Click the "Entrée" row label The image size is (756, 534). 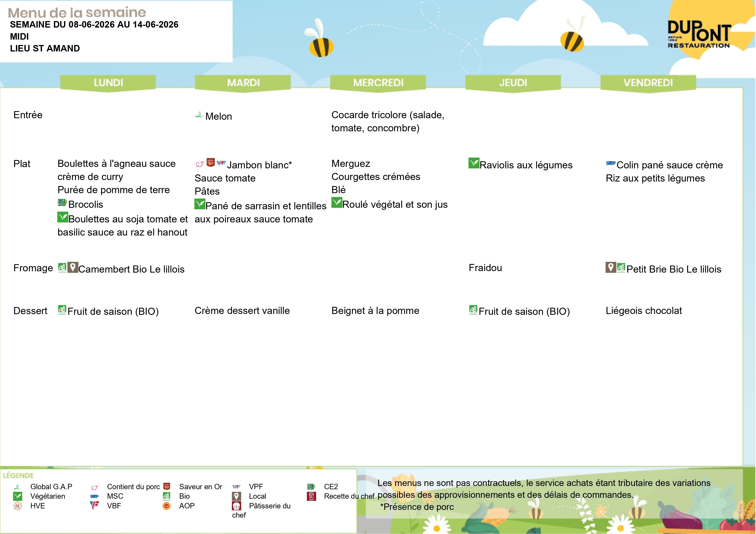(x=28, y=115)
